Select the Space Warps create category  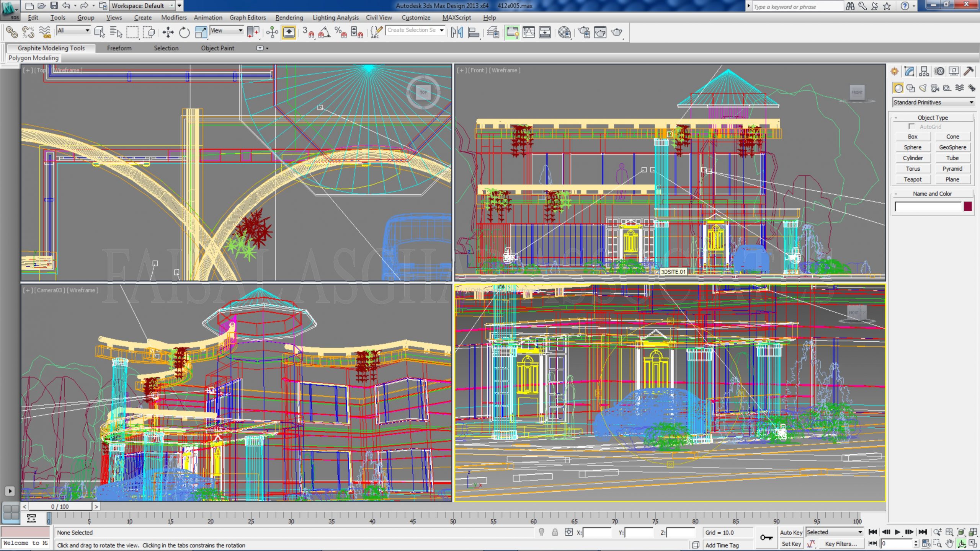[x=959, y=88]
